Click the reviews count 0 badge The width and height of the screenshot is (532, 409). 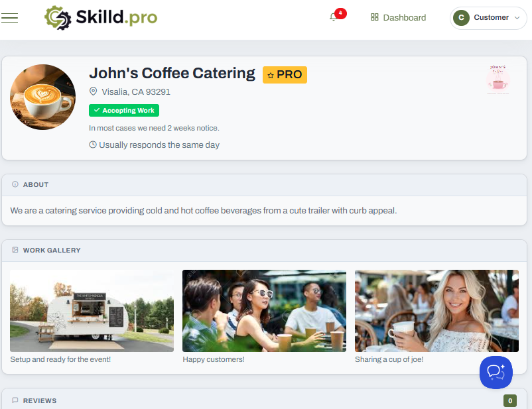(x=510, y=400)
